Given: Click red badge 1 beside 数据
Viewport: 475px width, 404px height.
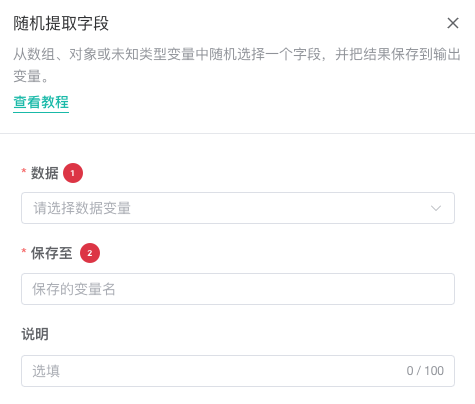Looking at the screenshot, I should tap(73, 173).
